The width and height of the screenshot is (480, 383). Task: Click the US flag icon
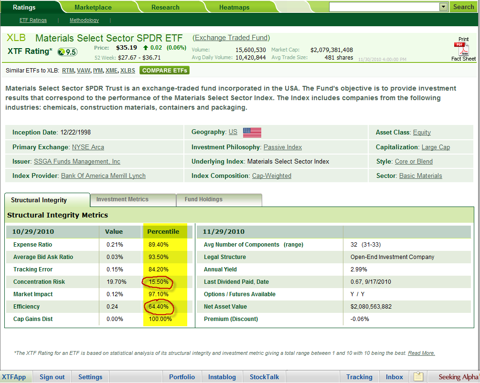click(x=252, y=133)
